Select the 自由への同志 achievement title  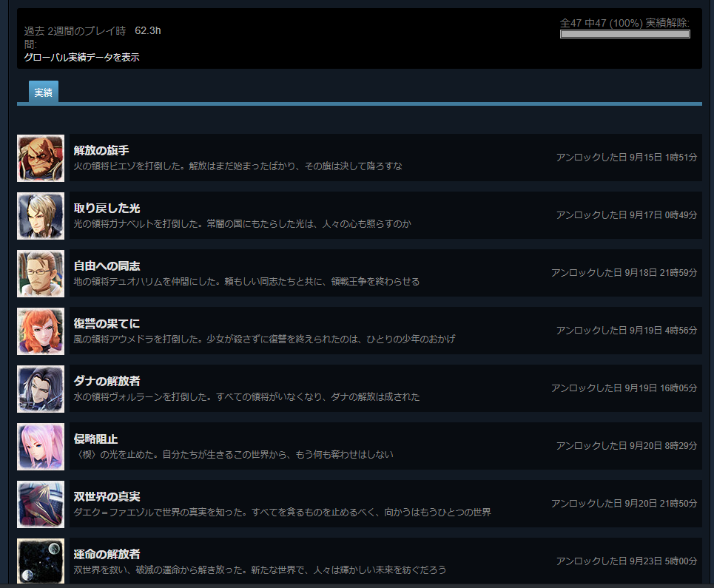107,266
